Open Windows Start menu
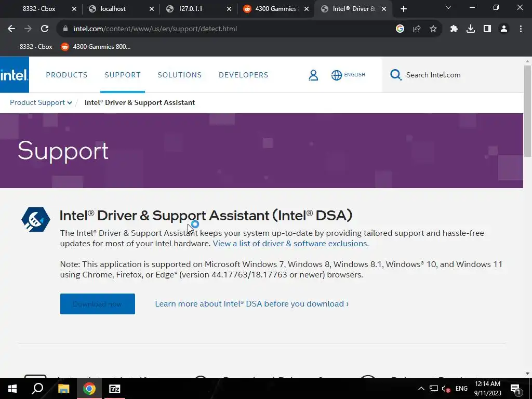Image resolution: width=532 pixels, height=399 pixels. 12,389
